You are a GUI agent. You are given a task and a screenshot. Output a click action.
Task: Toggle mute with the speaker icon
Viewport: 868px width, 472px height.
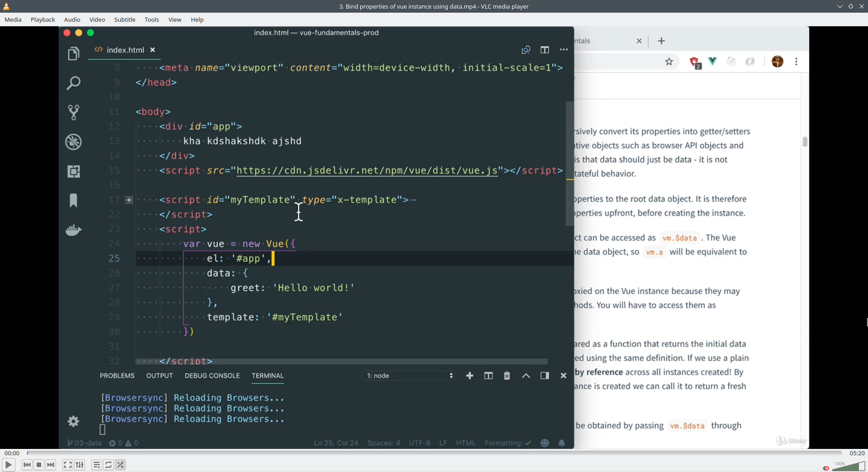(826, 468)
